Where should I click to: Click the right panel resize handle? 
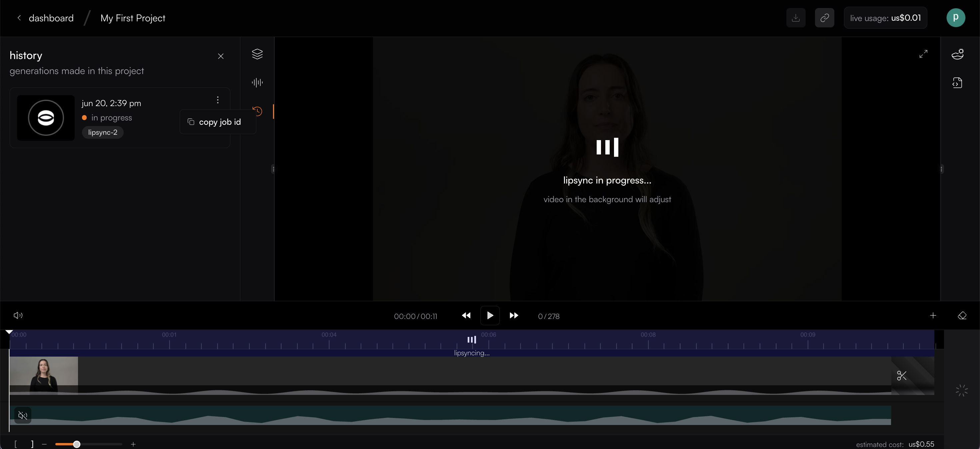coord(942,169)
